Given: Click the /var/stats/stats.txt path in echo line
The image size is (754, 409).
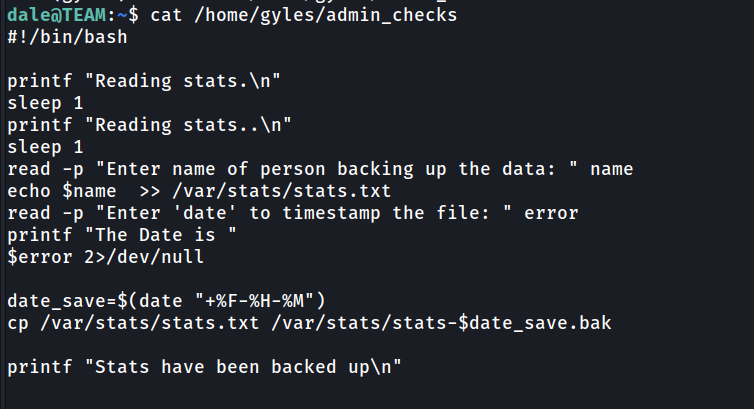Looking at the screenshot, I should pyautogui.click(x=281, y=191).
